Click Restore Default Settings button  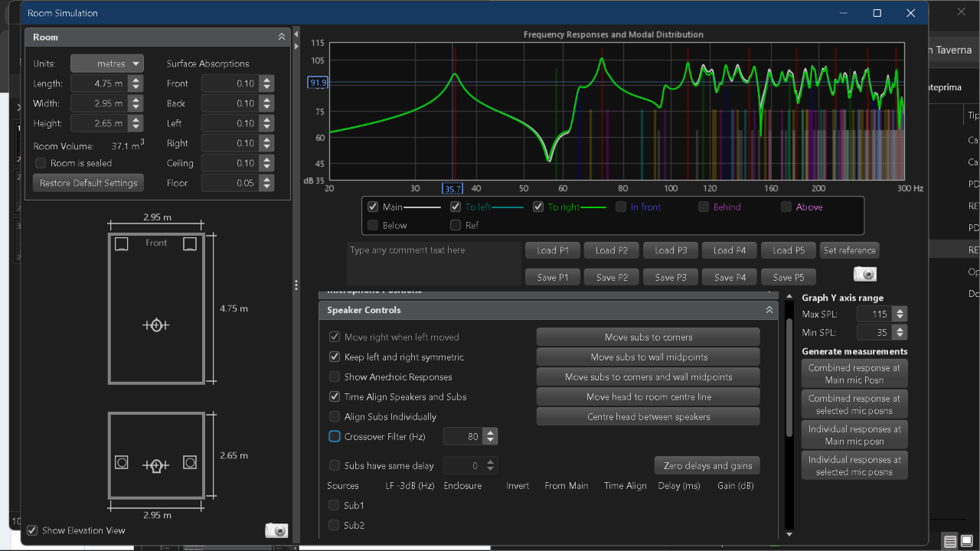click(x=88, y=183)
